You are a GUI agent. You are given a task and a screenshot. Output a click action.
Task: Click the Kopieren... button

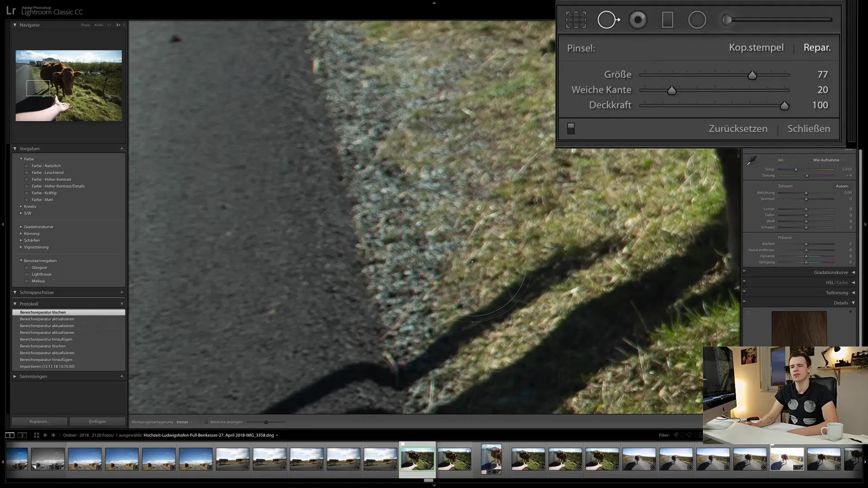39,422
